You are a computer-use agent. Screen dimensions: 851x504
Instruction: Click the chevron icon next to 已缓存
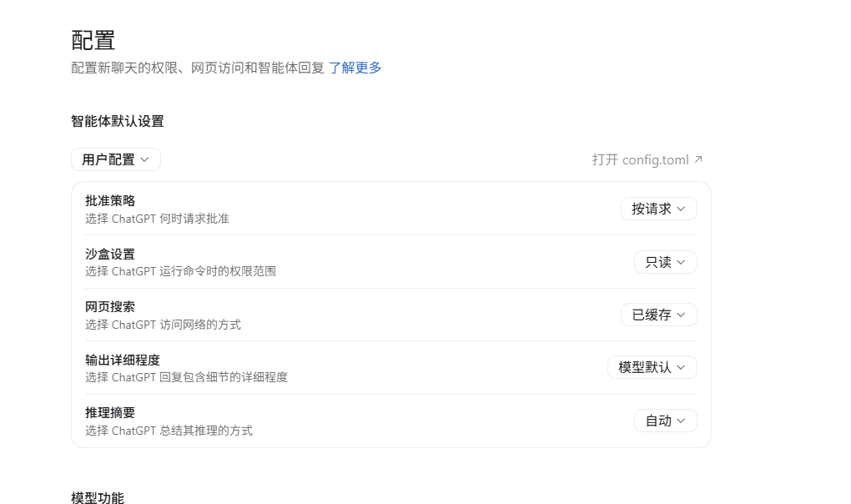681,315
